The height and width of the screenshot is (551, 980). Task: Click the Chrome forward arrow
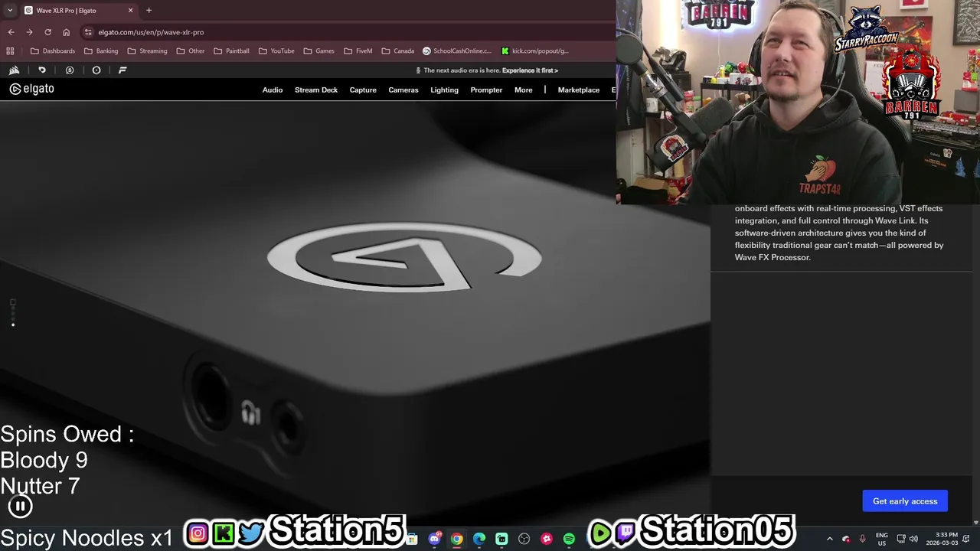point(29,32)
